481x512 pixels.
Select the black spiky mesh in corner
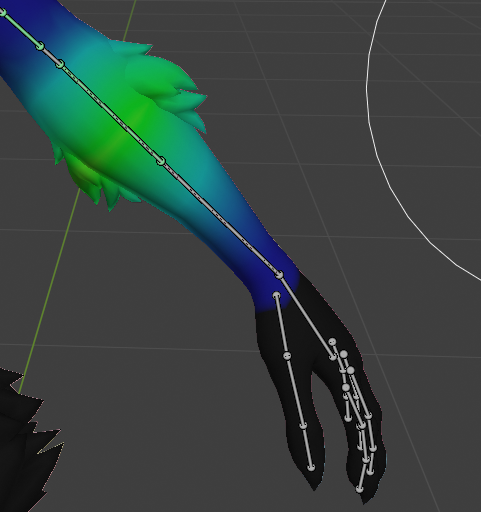point(27,440)
